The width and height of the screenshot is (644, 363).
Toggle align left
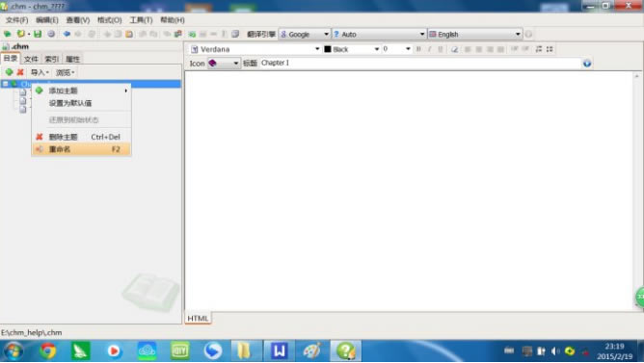pyautogui.click(x=468, y=49)
